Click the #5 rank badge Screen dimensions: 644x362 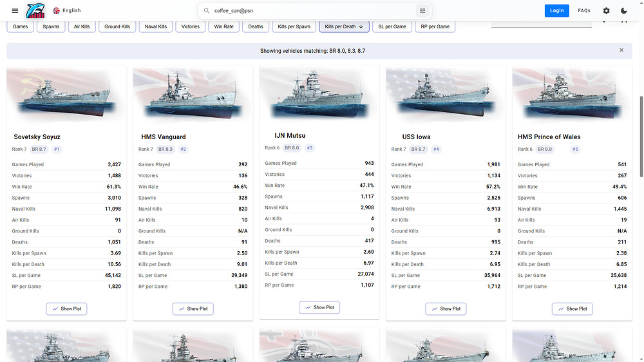tap(575, 149)
